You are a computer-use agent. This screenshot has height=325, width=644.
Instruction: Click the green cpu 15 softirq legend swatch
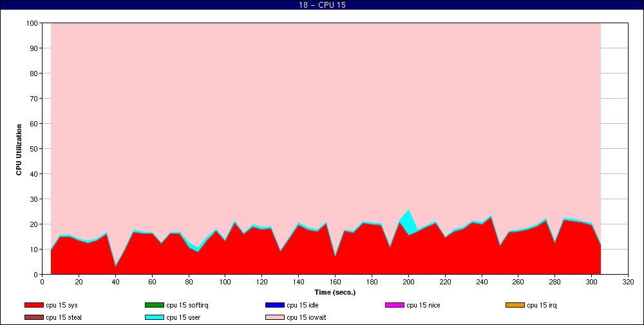(155, 305)
